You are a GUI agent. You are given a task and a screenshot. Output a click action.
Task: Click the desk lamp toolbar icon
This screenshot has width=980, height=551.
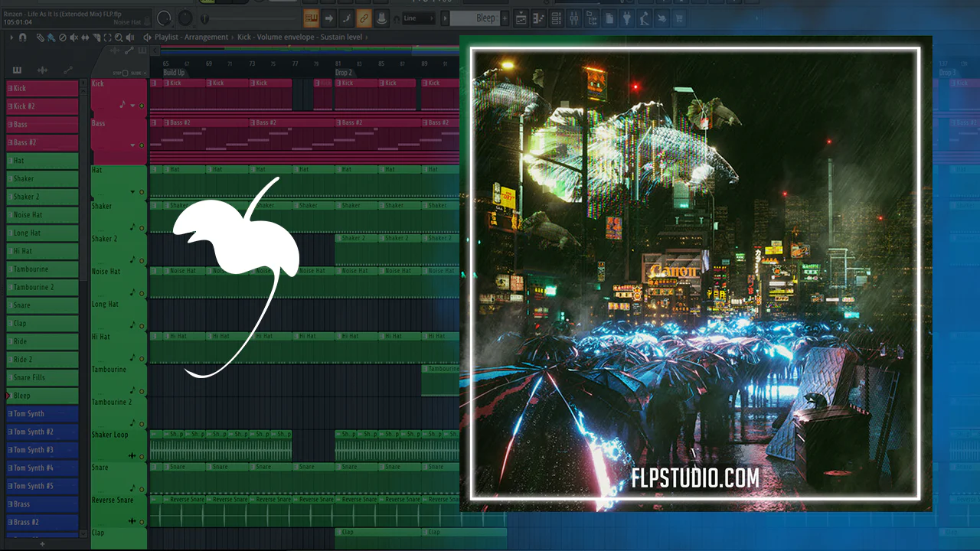click(x=644, y=18)
